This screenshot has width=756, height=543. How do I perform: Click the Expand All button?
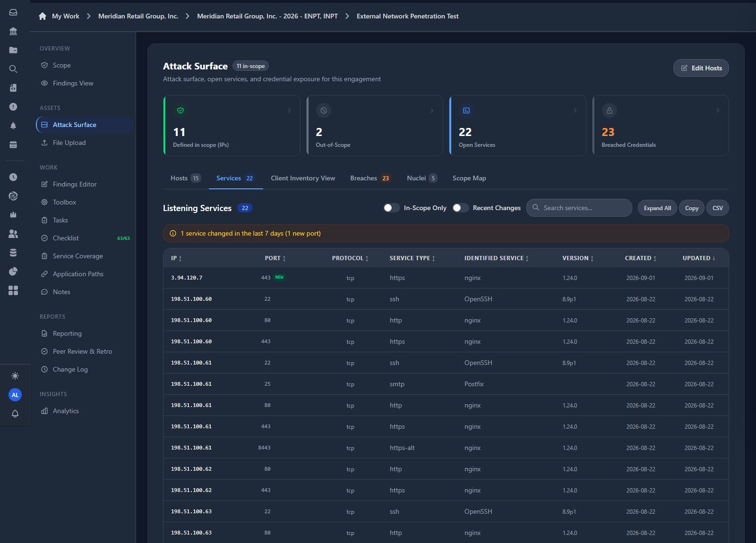(657, 208)
